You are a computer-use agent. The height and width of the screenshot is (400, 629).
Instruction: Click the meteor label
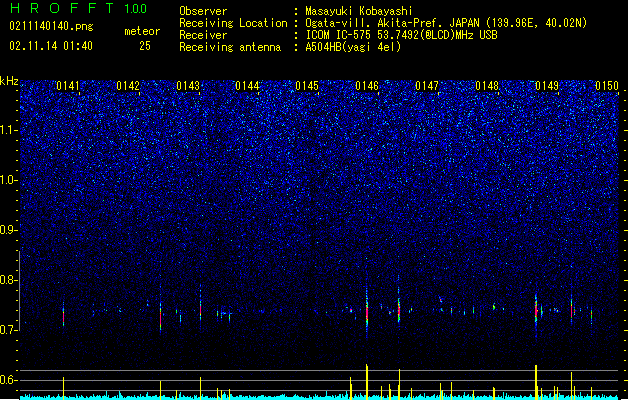[142, 31]
